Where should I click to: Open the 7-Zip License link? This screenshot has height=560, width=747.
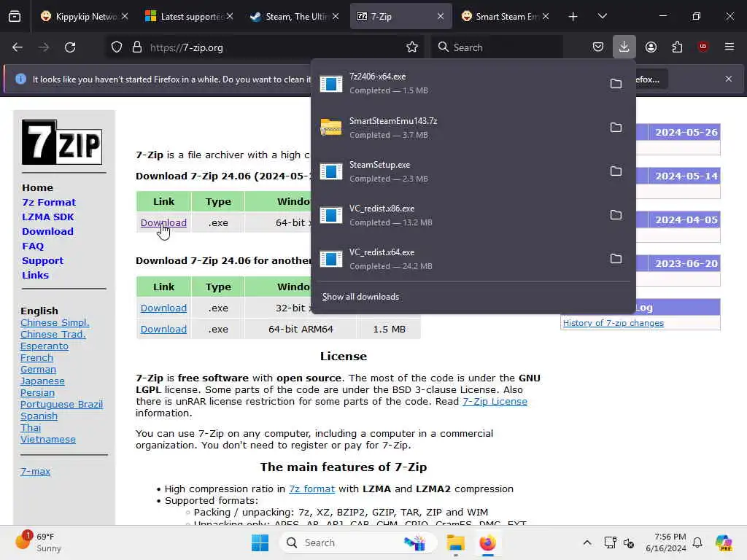pyautogui.click(x=495, y=402)
